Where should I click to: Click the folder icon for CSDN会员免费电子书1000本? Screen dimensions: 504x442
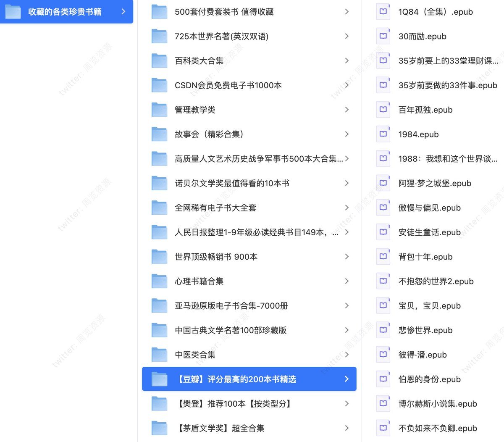coord(159,85)
